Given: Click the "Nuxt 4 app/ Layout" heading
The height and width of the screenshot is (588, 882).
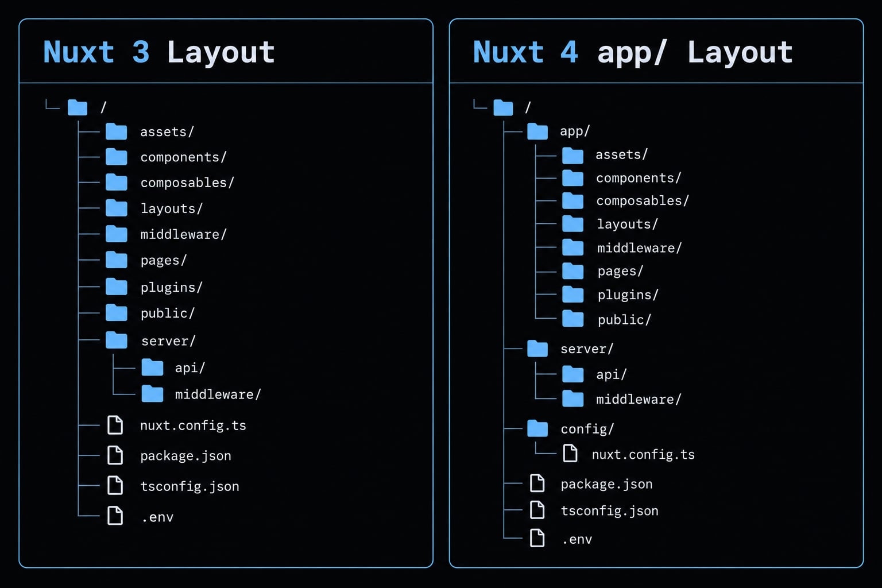Looking at the screenshot, I should 633,52.
